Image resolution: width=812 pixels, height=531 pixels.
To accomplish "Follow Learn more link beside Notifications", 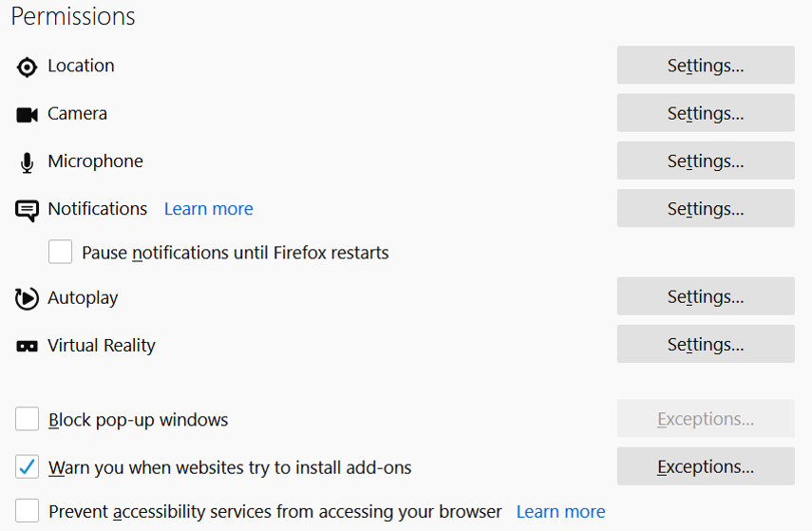I will [209, 209].
